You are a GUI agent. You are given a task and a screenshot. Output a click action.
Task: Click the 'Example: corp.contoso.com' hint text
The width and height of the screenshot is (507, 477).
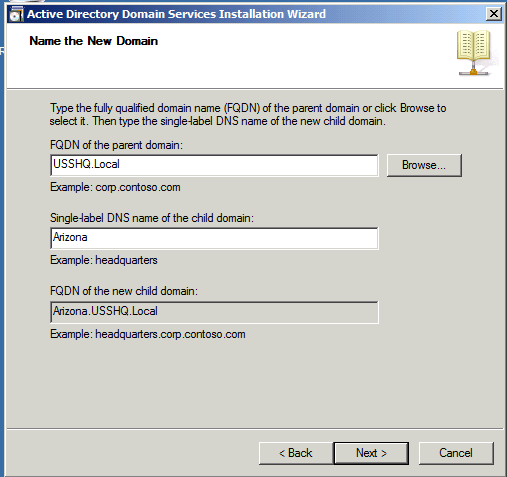click(x=115, y=187)
